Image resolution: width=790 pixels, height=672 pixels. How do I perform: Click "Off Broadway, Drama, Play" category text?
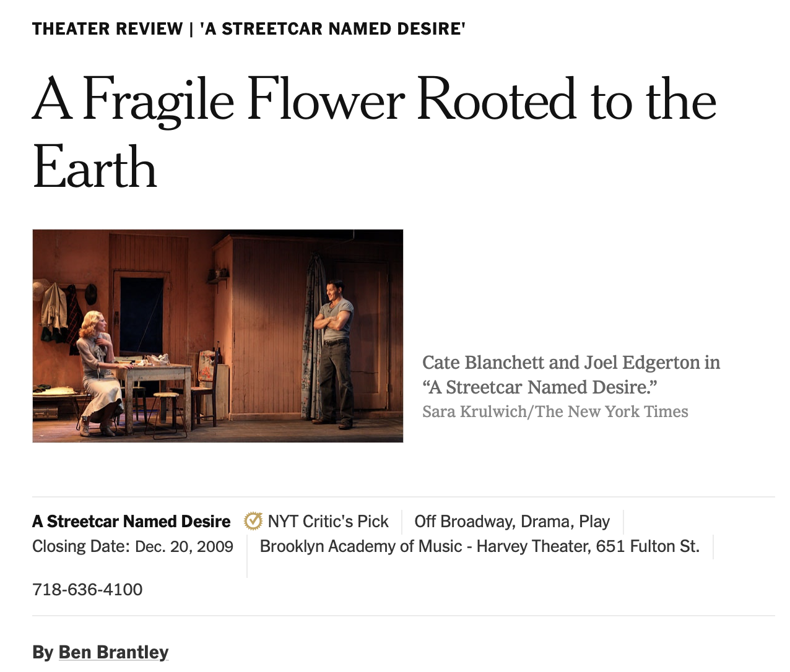tap(512, 522)
